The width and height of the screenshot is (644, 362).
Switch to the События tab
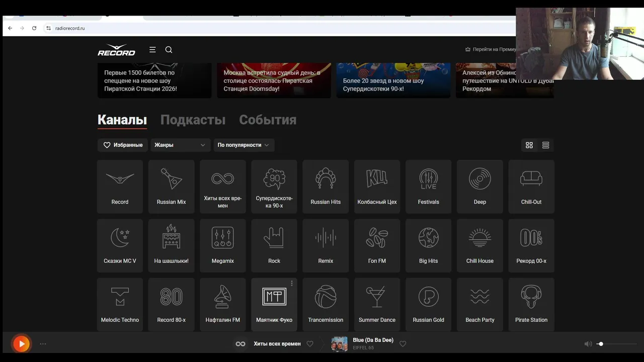click(x=268, y=120)
